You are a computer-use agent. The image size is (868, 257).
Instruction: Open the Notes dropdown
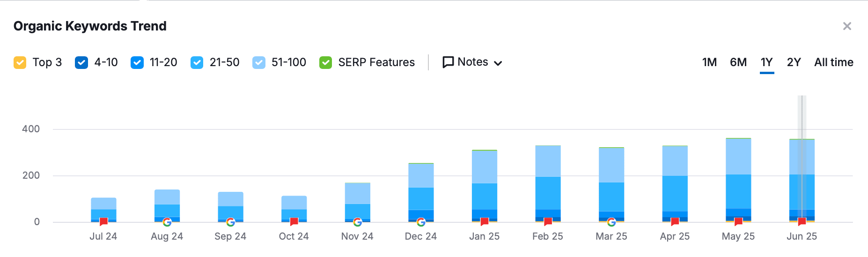[x=472, y=62]
